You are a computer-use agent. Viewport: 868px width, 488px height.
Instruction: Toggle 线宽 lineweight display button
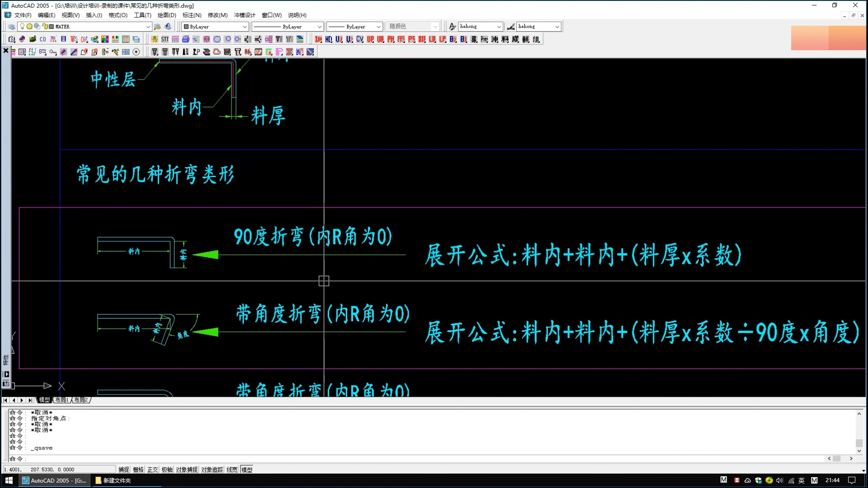point(232,469)
